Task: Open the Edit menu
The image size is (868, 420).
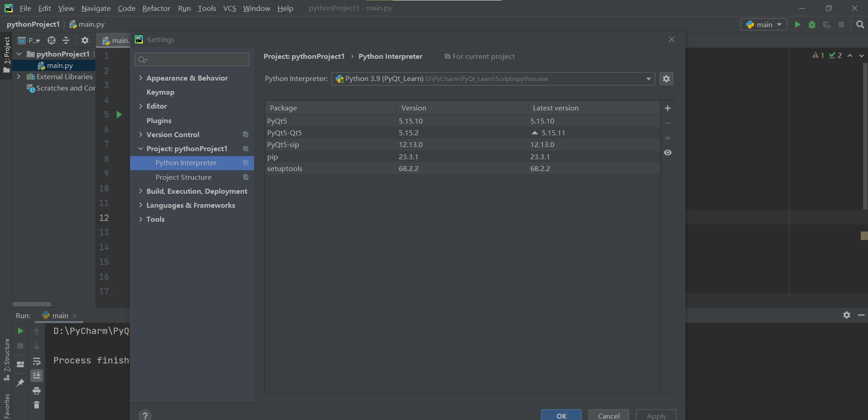Action: pos(44,8)
